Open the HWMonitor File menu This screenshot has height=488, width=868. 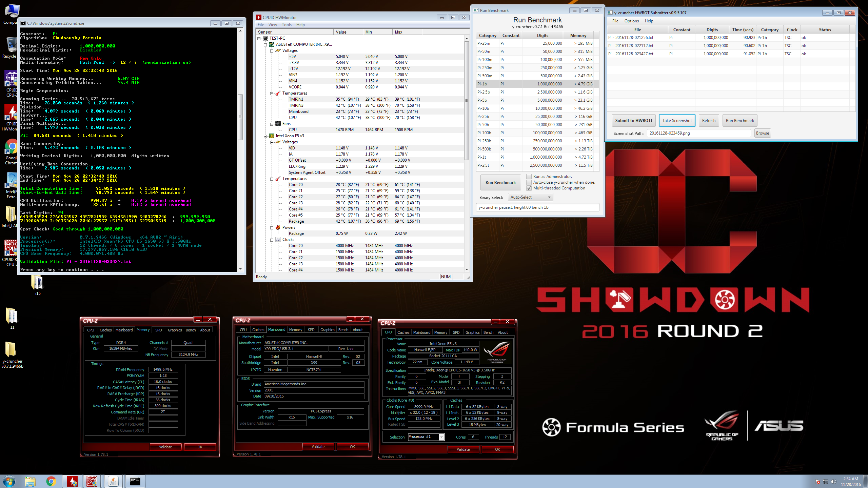pyautogui.click(x=260, y=25)
